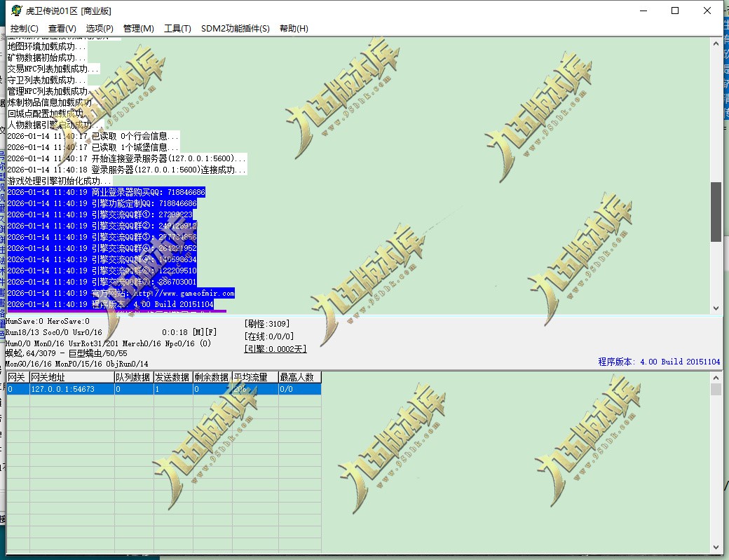Viewport: 729px width, 560px height.
Task: Click the 剩余数据 column header
Action: pos(212,377)
